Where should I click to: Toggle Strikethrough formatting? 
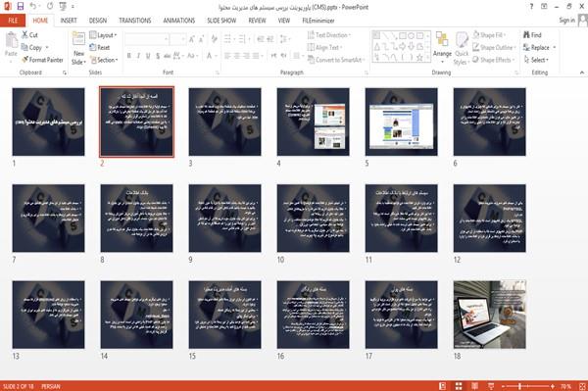168,56
